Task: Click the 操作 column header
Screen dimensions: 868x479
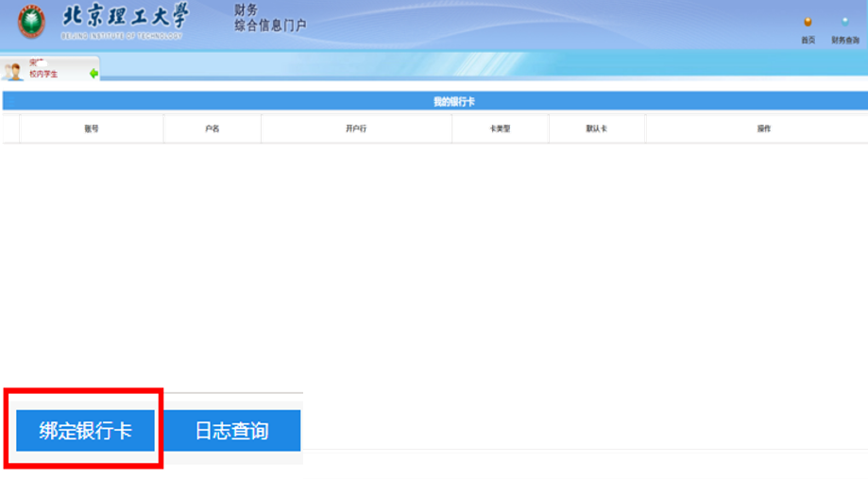Action: tap(763, 128)
